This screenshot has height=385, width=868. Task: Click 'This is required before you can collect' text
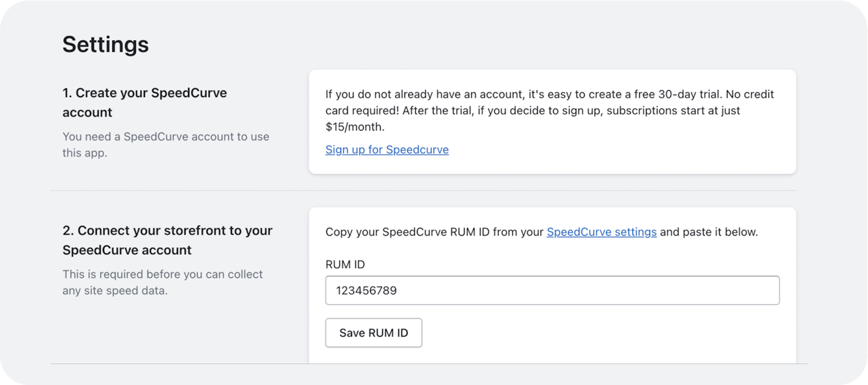pos(162,282)
